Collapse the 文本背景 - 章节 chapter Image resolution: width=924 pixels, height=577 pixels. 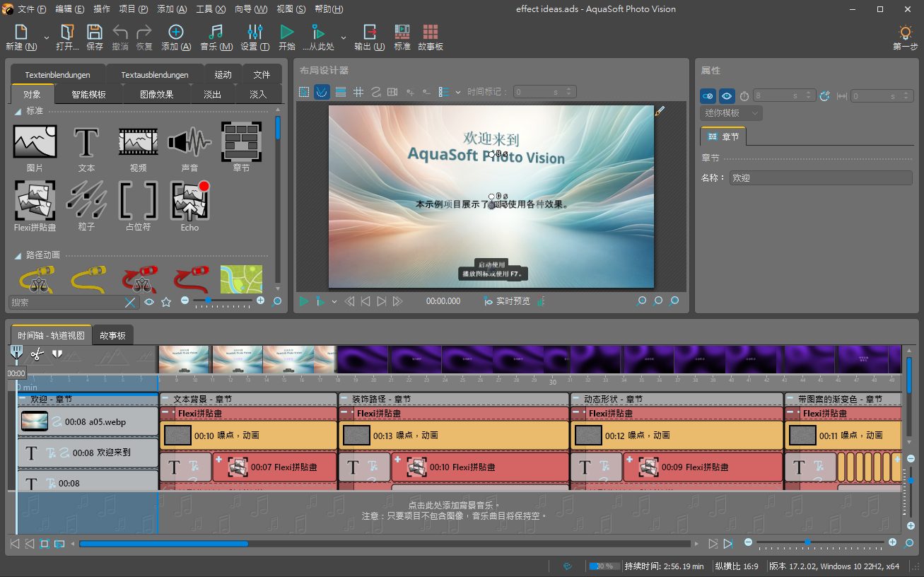pyautogui.click(x=166, y=400)
